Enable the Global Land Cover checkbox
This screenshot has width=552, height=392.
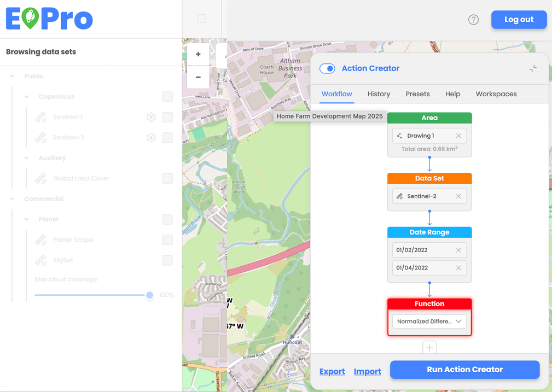coord(167,178)
